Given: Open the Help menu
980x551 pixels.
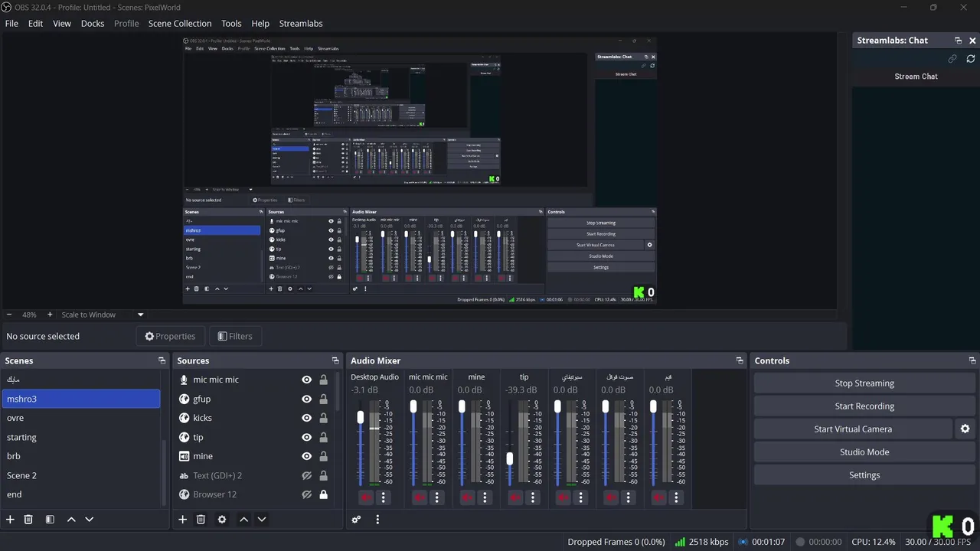Looking at the screenshot, I should (x=260, y=23).
